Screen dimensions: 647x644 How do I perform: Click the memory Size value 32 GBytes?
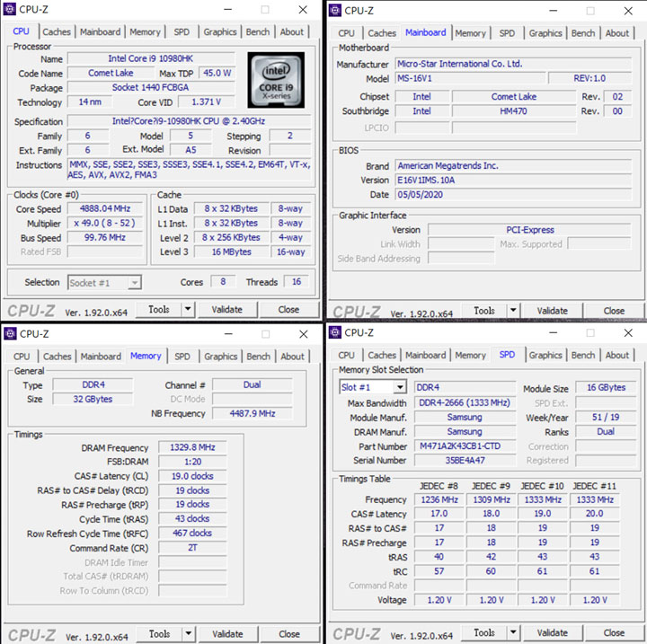click(93, 399)
